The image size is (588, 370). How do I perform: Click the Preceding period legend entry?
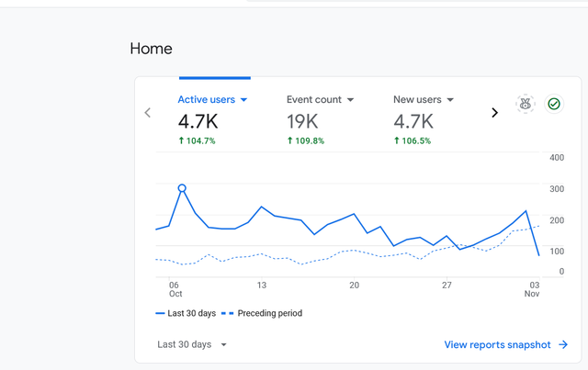pyautogui.click(x=262, y=313)
